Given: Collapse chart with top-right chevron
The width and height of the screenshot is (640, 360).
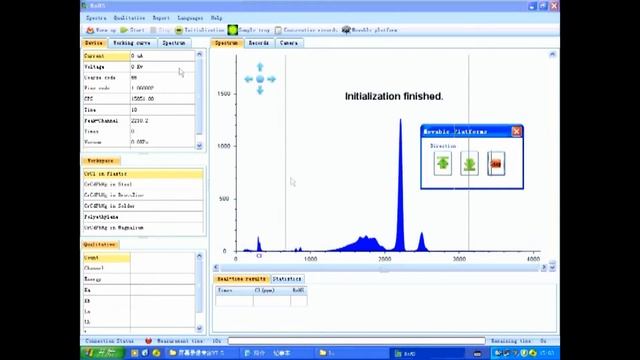Looking at the screenshot, I should pyautogui.click(x=552, y=54).
